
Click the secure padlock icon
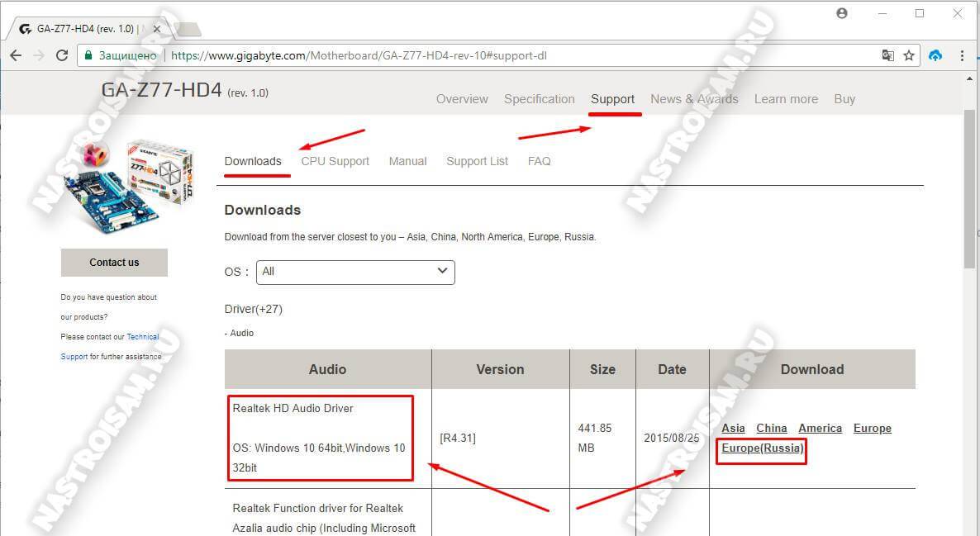(89, 55)
